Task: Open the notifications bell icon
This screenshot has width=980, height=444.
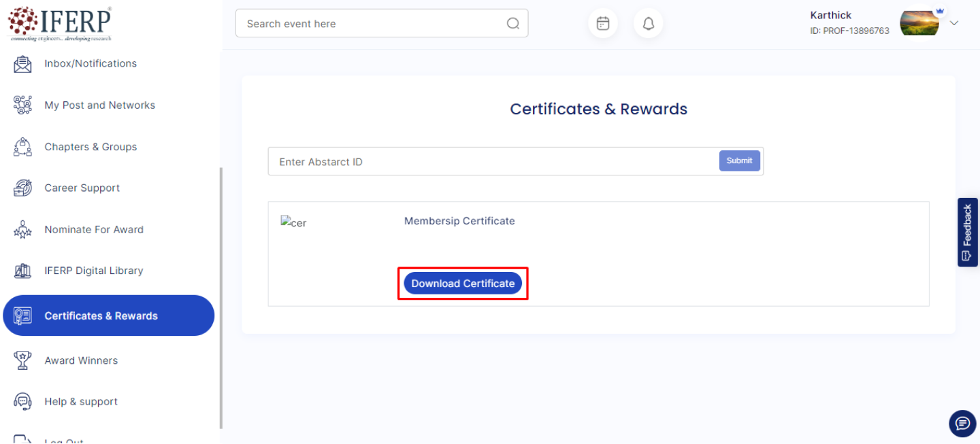Action: (x=648, y=24)
